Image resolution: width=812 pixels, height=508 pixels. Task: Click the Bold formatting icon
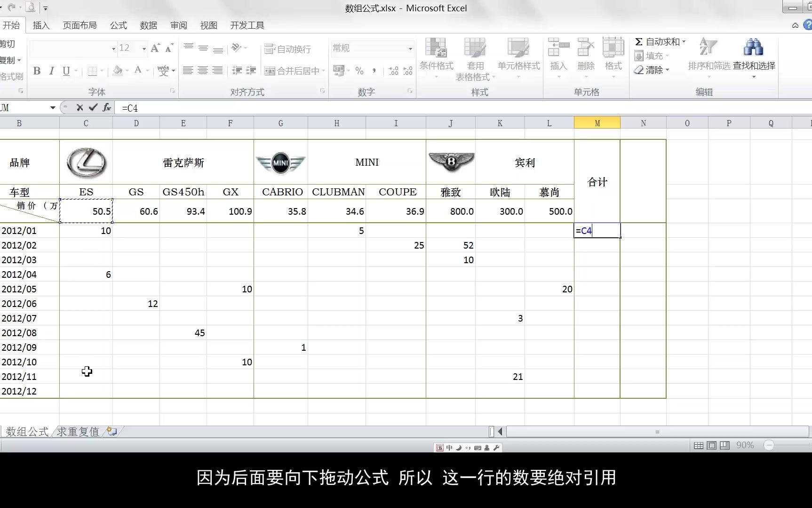click(x=37, y=71)
